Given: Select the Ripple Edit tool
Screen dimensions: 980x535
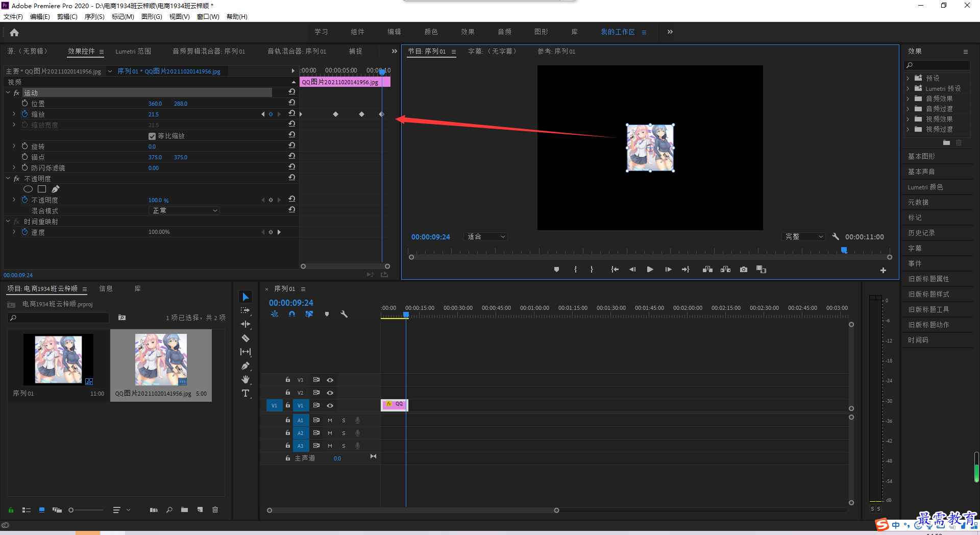Looking at the screenshot, I should click(246, 324).
